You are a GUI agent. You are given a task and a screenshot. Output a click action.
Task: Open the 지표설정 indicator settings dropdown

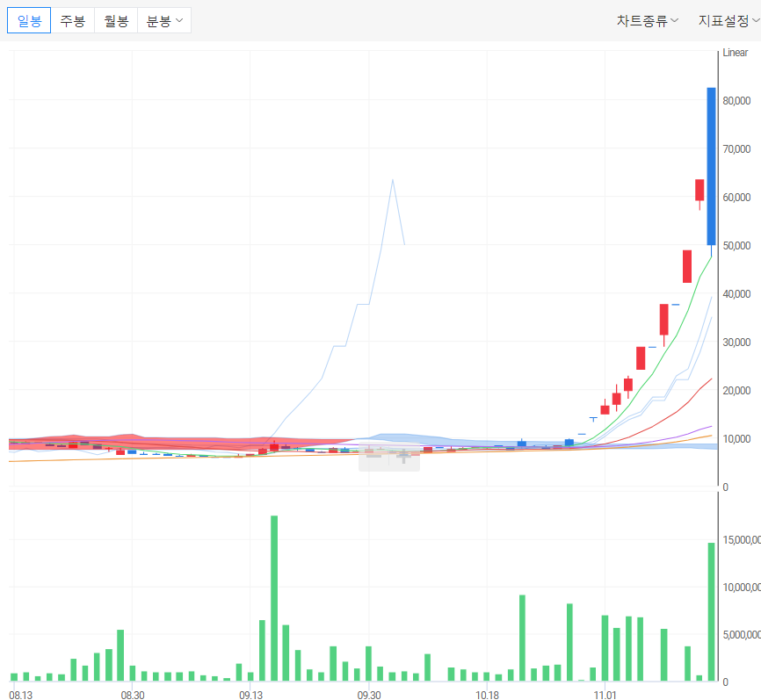tap(728, 20)
